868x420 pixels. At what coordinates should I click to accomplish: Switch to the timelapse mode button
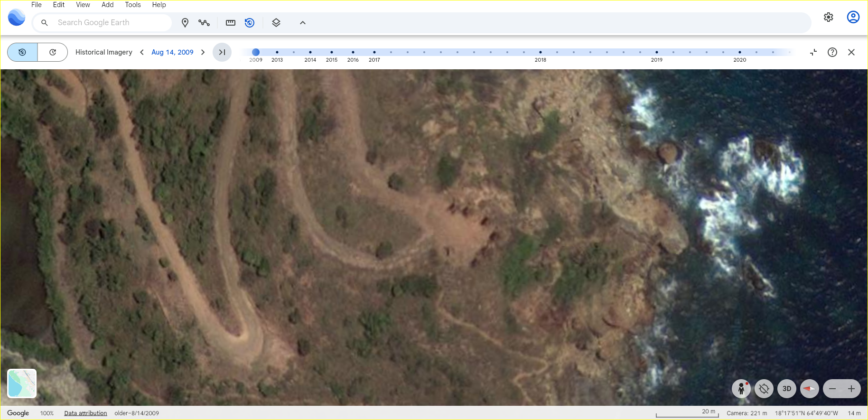(x=53, y=52)
